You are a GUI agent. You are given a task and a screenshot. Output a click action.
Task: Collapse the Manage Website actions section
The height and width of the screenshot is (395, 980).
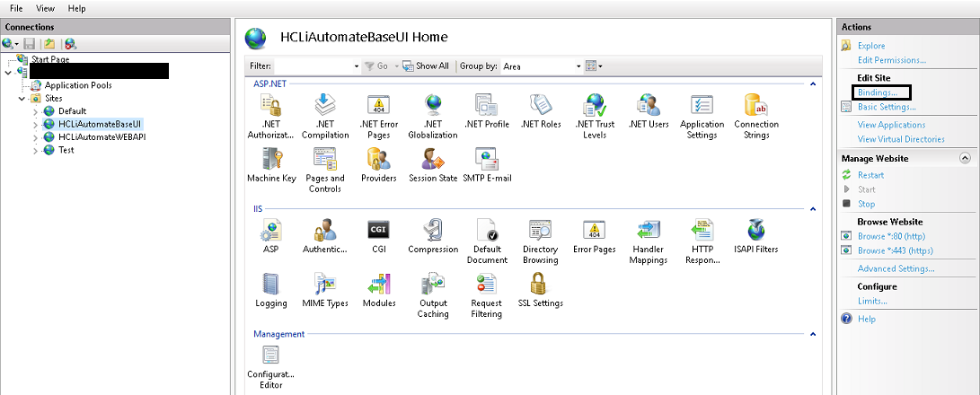pos(965,158)
